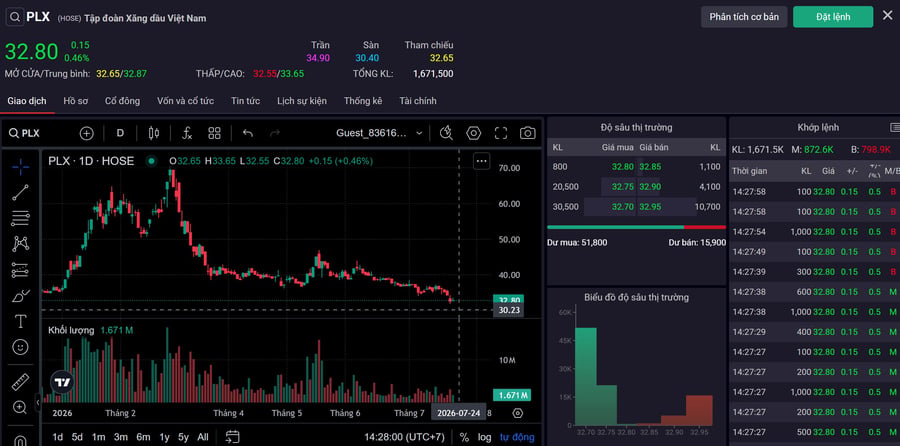Set chart range to 5d

[x=77, y=437]
